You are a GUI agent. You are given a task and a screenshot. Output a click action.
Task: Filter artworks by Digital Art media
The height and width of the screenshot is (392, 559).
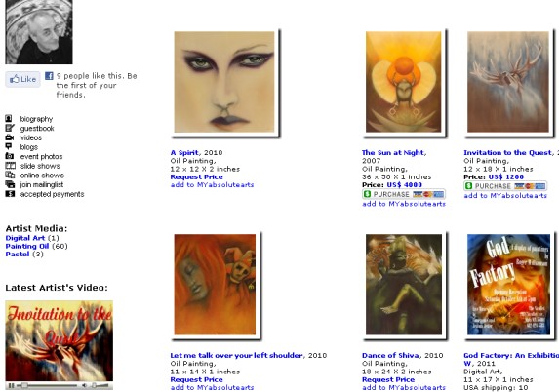tap(25, 238)
